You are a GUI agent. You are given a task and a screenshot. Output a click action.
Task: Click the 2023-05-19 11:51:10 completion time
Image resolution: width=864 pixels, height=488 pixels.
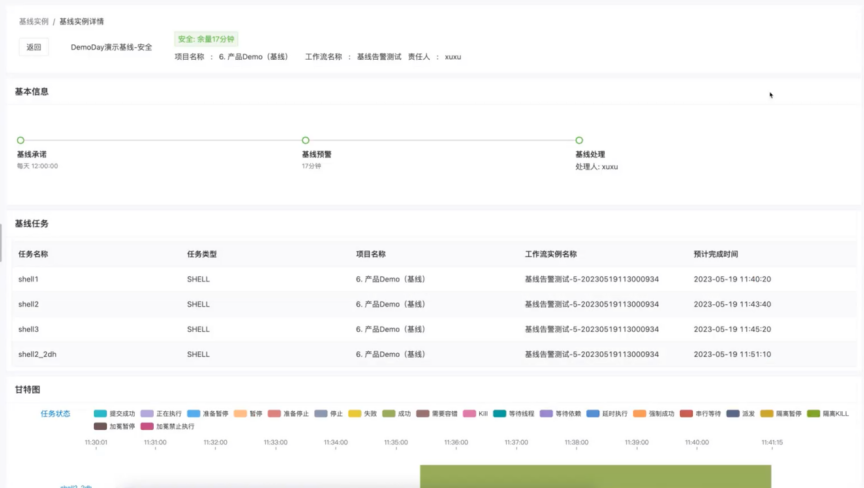[x=732, y=354]
